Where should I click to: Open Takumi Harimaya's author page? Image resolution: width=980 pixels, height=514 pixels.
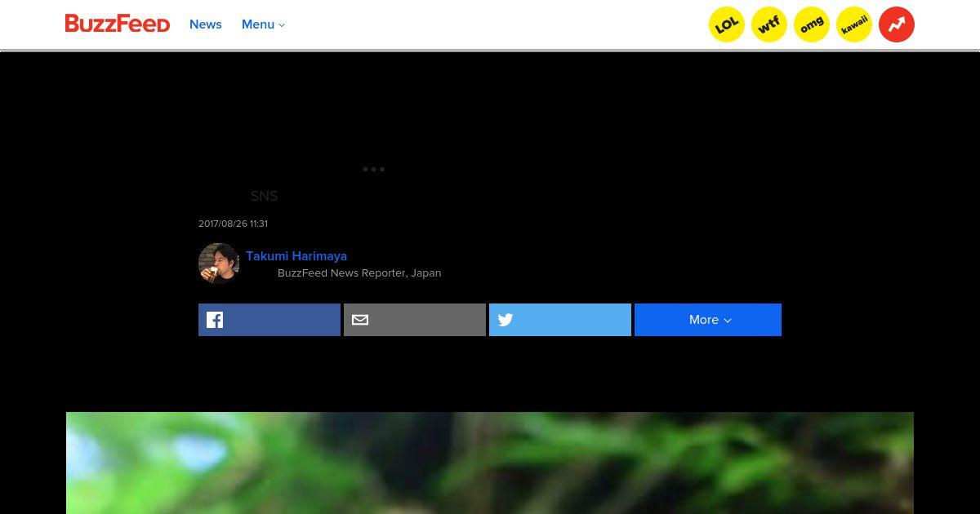click(x=296, y=255)
